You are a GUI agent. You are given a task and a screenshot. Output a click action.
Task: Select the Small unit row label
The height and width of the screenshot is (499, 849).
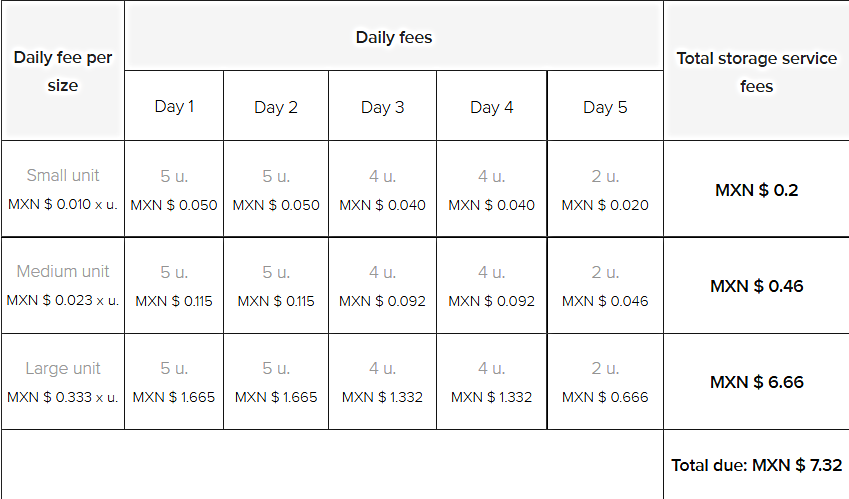[62, 176]
